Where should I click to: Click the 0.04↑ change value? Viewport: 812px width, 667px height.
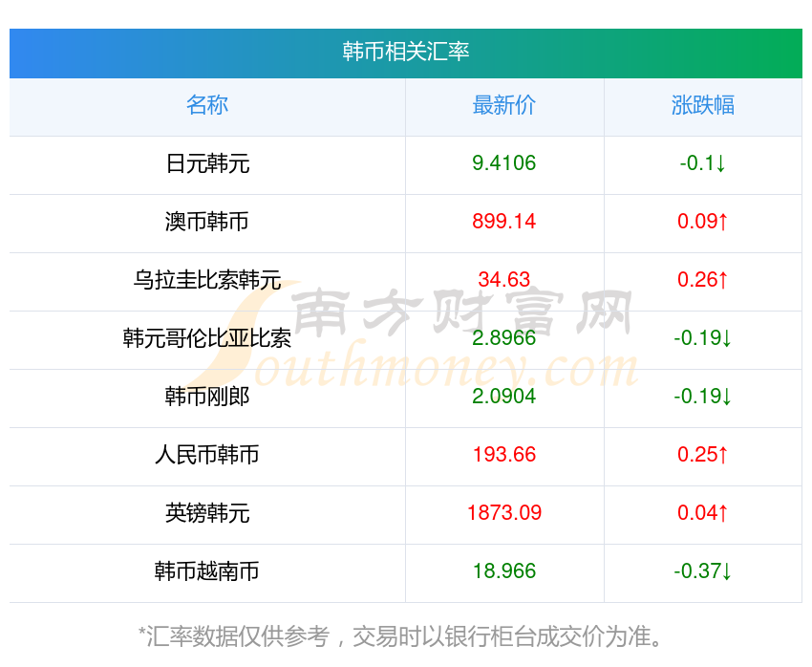pos(703,513)
